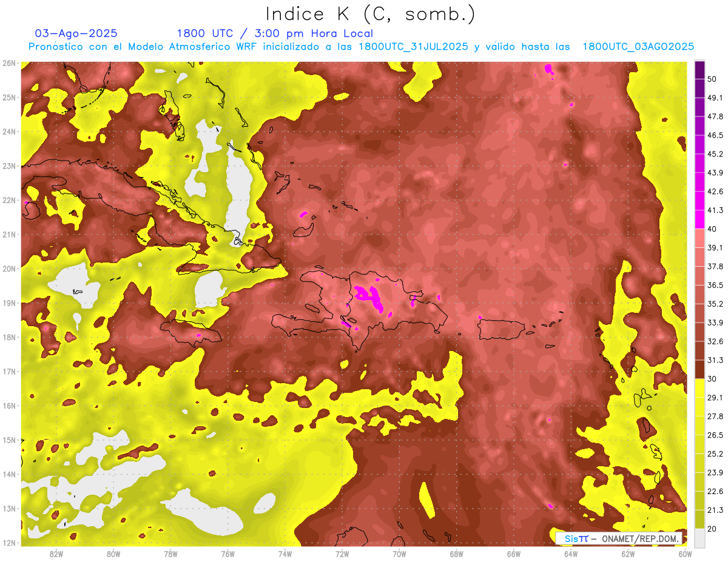Click the '39.1' value on the color scale
This screenshot has width=728, height=562.
[x=715, y=247]
